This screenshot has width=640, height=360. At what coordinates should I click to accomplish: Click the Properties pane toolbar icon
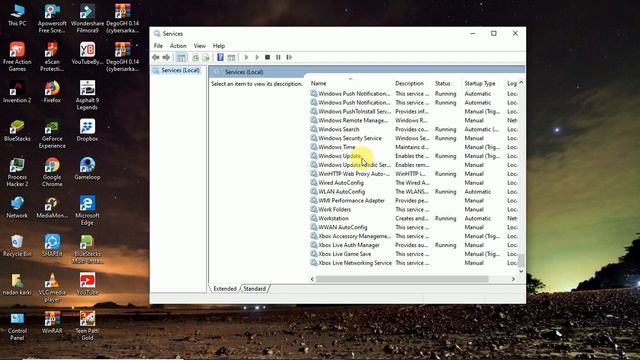point(231,58)
